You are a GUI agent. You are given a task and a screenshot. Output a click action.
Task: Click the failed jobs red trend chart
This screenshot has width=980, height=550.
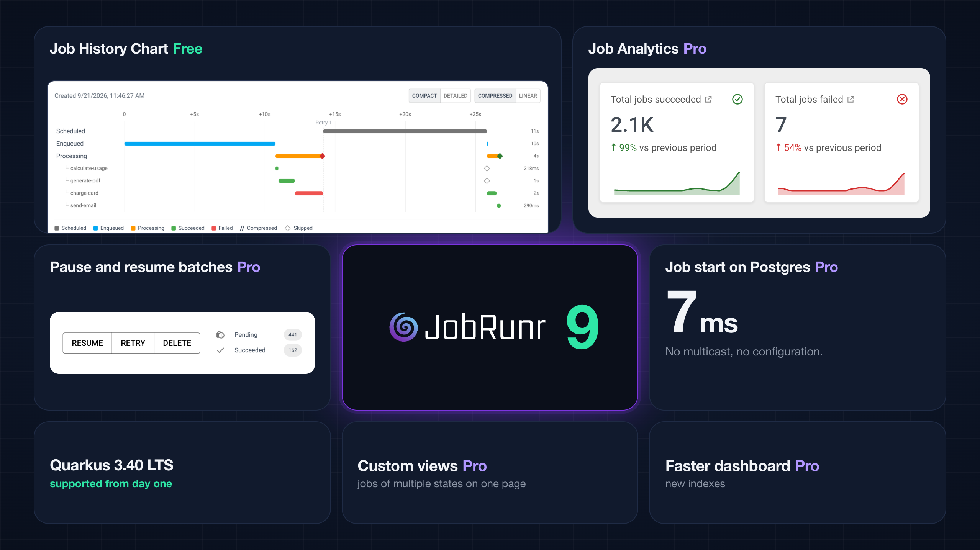841,183
